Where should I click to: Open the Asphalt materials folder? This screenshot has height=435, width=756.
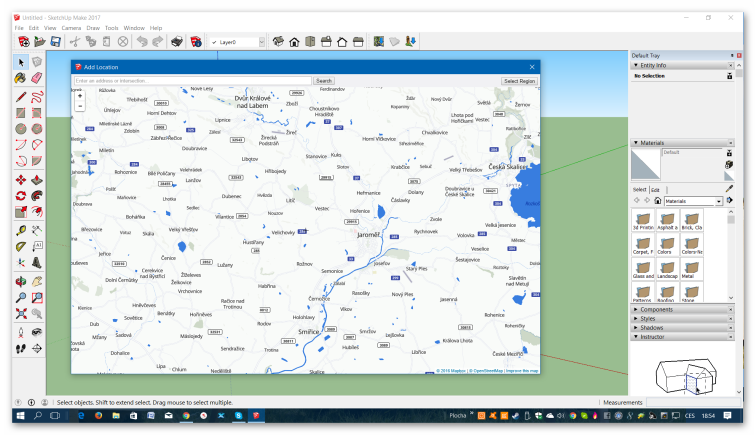(x=667, y=220)
